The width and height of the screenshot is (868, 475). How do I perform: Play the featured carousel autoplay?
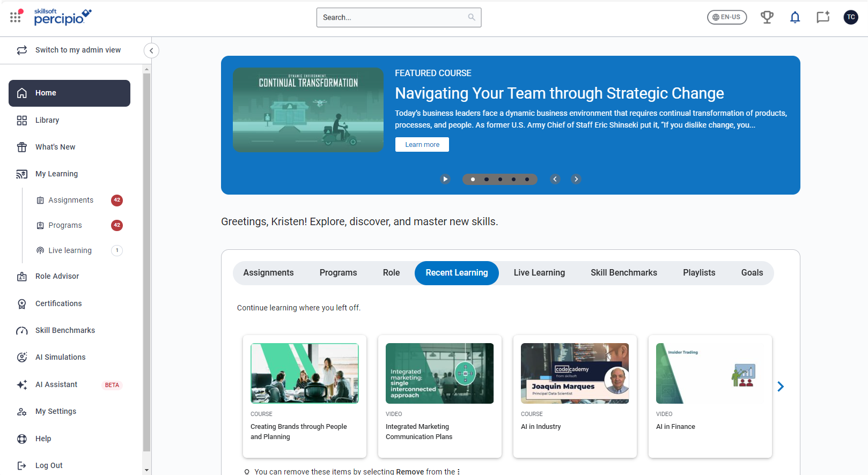click(445, 179)
